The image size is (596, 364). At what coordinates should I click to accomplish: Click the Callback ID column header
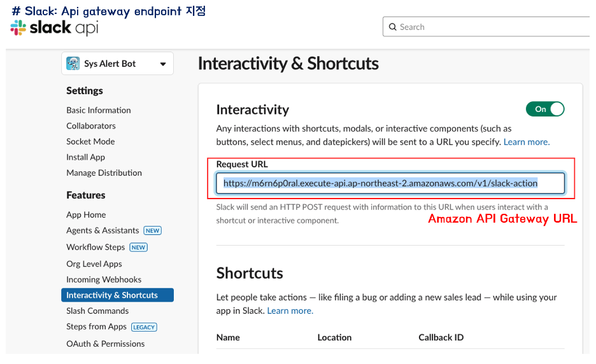[441, 337]
